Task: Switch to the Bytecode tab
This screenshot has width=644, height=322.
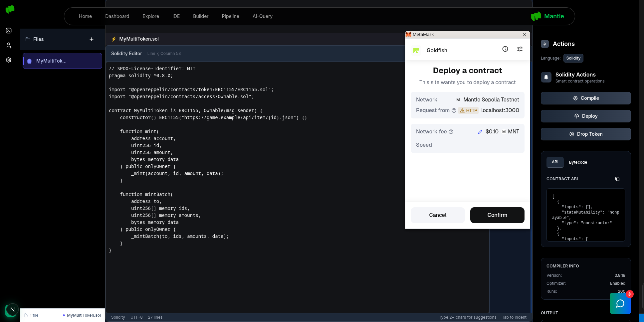Action: pos(578,162)
